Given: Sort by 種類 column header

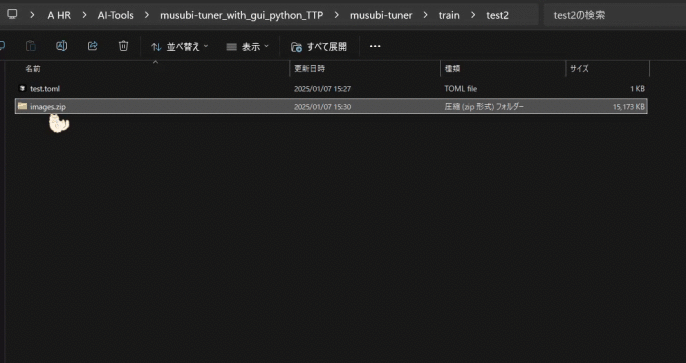Looking at the screenshot, I should 452,69.
